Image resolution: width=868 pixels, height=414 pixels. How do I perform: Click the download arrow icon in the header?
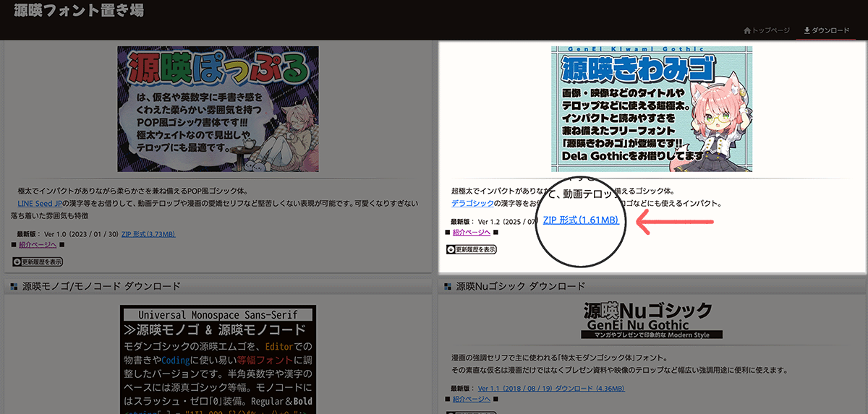[x=807, y=30]
